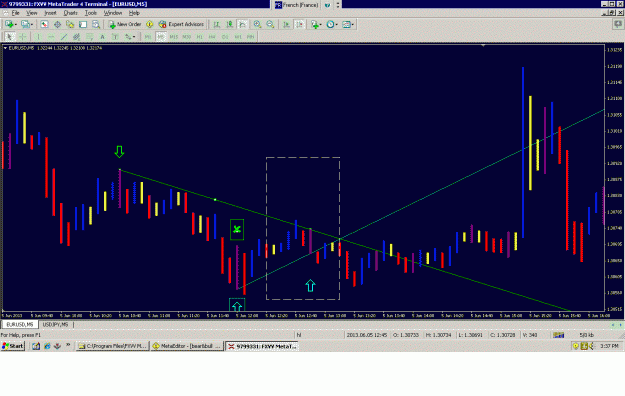Switch chart to H1 timeframe
This screenshot has width=625, height=396.
point(199,37)
